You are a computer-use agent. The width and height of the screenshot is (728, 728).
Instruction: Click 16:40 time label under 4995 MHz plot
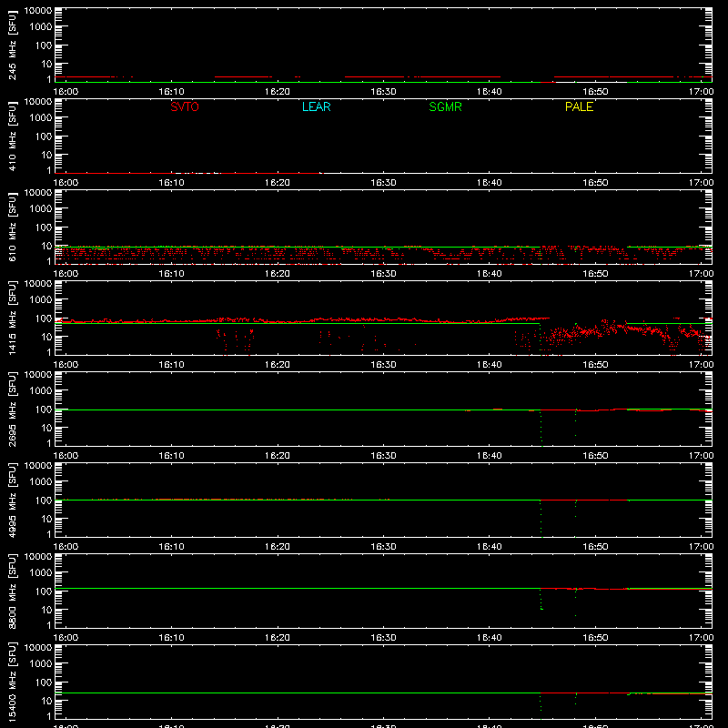[x=489, y=547]
